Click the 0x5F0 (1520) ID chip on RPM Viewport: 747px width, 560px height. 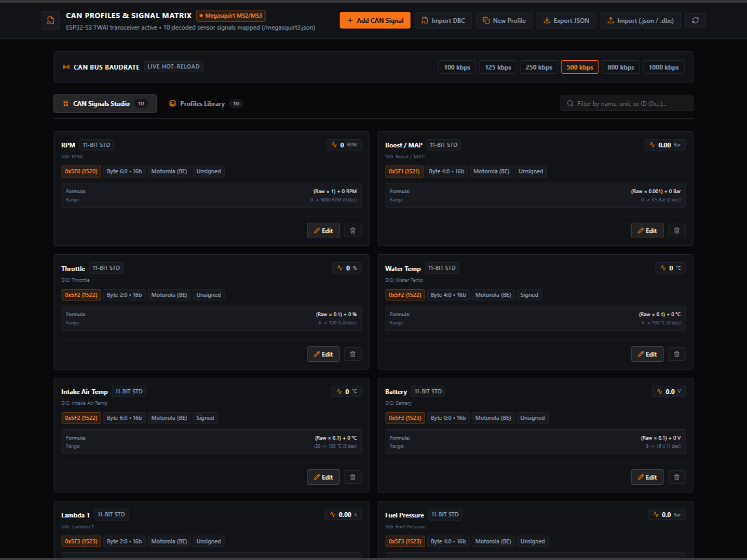81,171
